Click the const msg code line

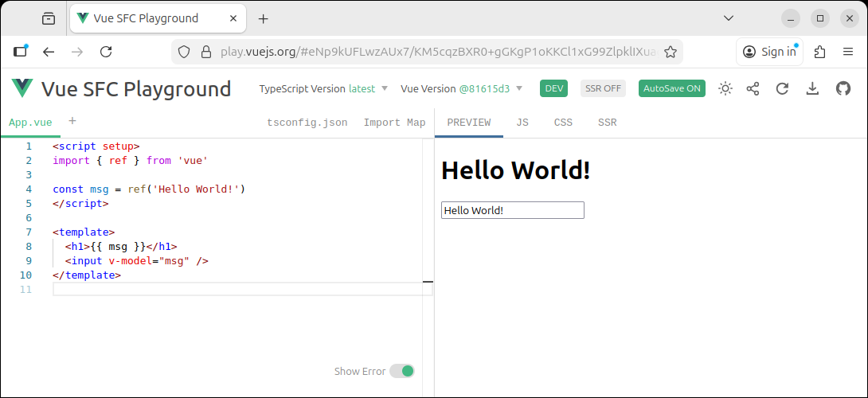[x=149, y=189]
